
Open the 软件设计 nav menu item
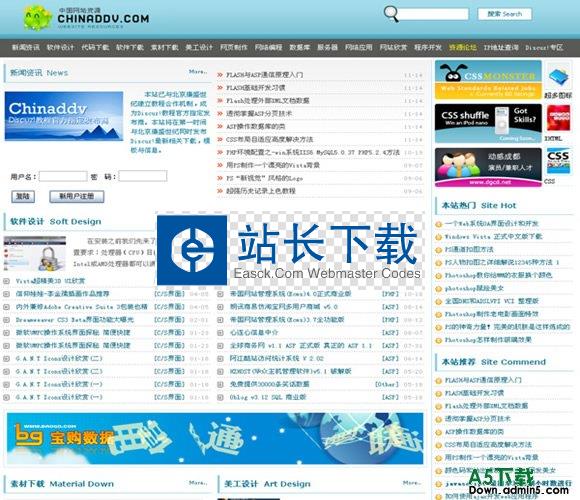(x=60, y=47)
